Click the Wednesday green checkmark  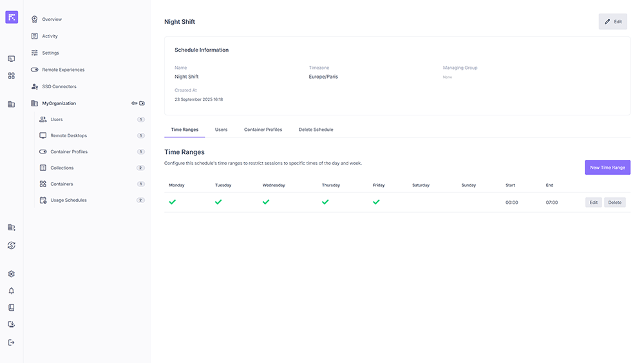tap(265, 202)
